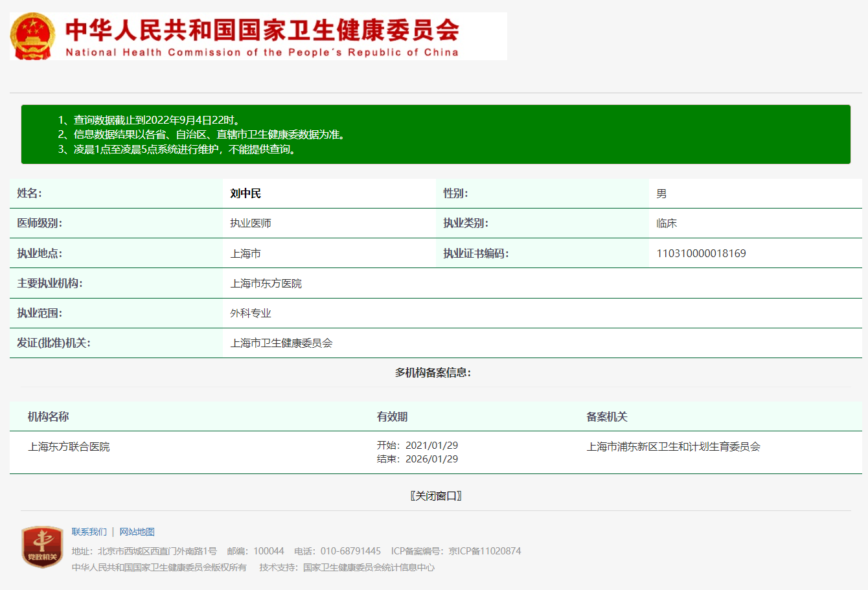Click the notice about provincial data accuracy
This screenshot has width=868, height=590.
(x=201, y=135)
